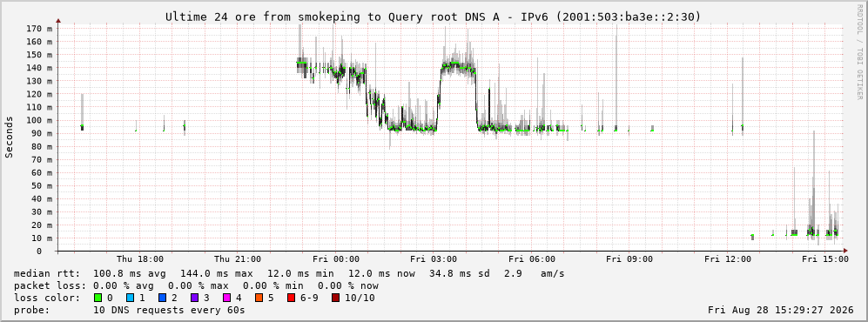The image size is (868, 322).
Task: Click the median rtt statistics line
Action: (289, 273)
